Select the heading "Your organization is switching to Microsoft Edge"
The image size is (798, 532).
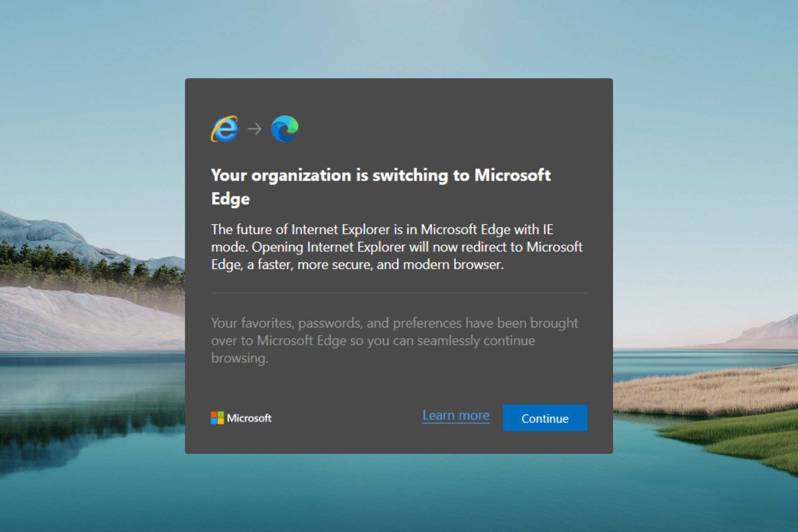click(381, 187)
